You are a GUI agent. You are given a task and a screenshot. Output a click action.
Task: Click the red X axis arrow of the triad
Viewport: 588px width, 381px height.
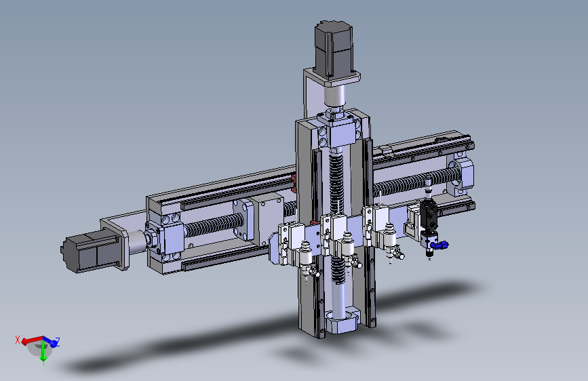(32, 340)
